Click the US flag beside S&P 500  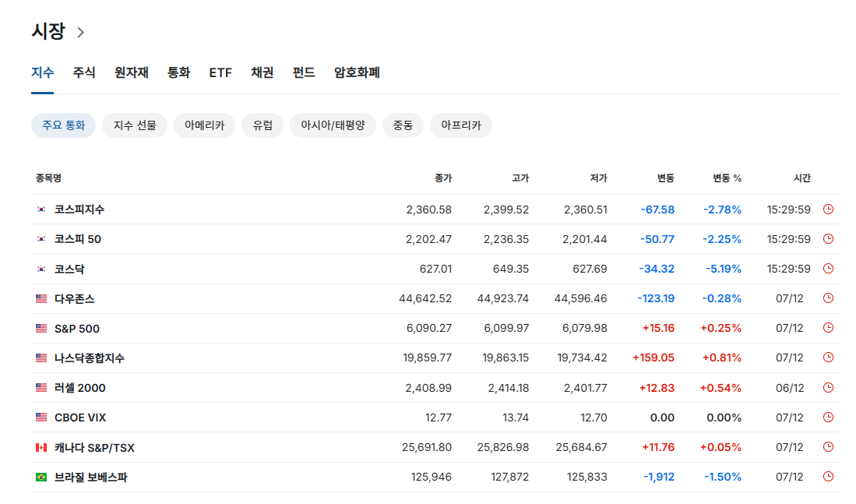pos(41,328)
